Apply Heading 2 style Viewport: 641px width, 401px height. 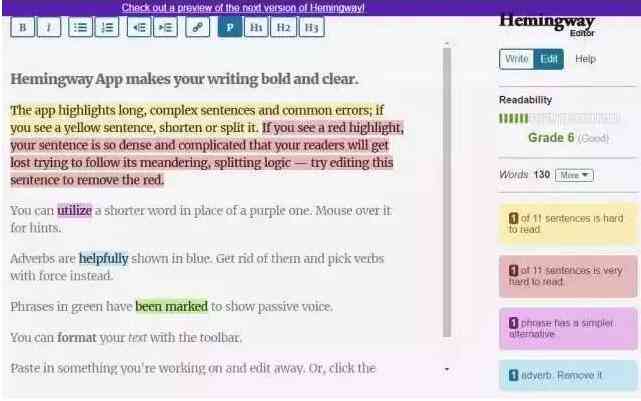(283, 27)
